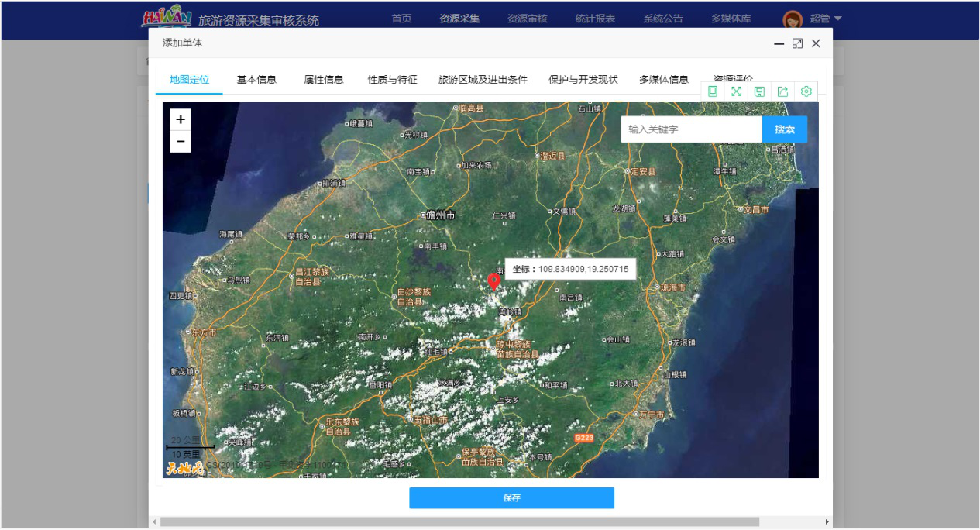Click the 输入关键字 keyword input field
The width and height of the screenshot is (980, 530).
tap(691, 129)
